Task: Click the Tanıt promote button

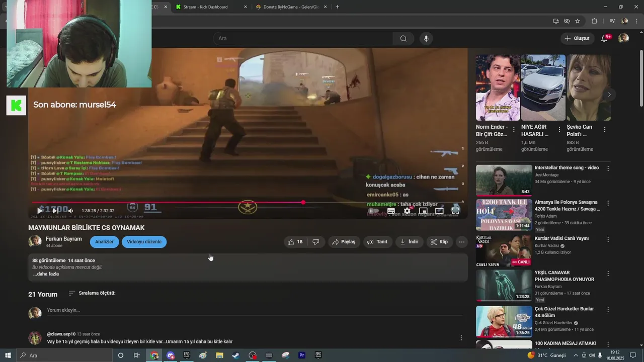Action: (x=377, y=242)
